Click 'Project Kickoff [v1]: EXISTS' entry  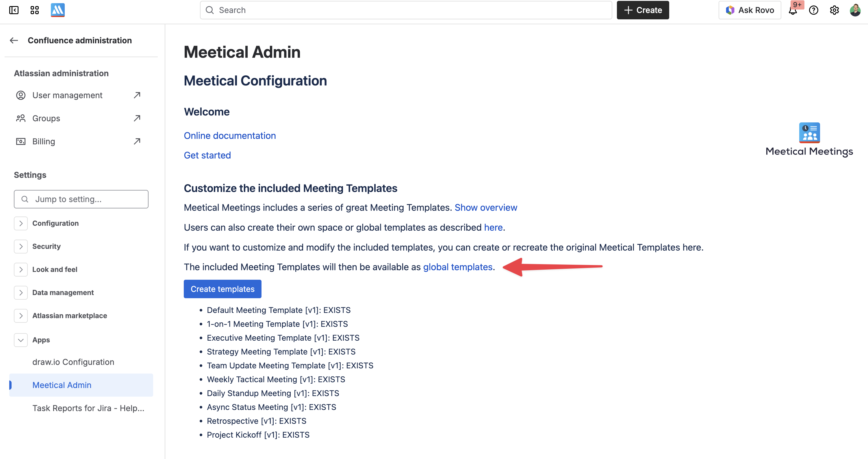pos(258,435)
